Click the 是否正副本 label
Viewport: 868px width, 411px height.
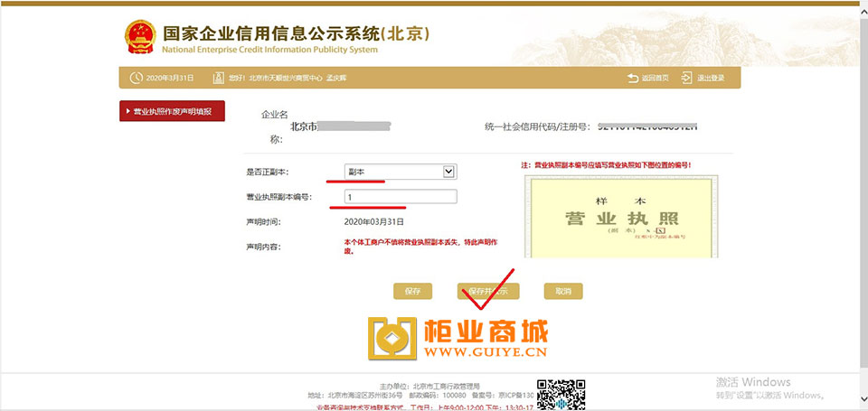(x=268, y=172)
